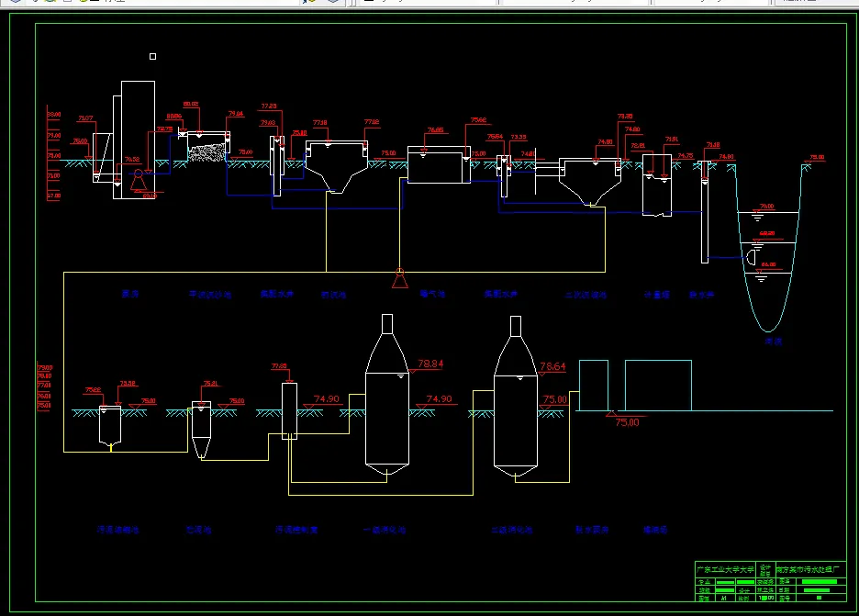Click the 二次沉淀池 label

(x=586, y=295)
